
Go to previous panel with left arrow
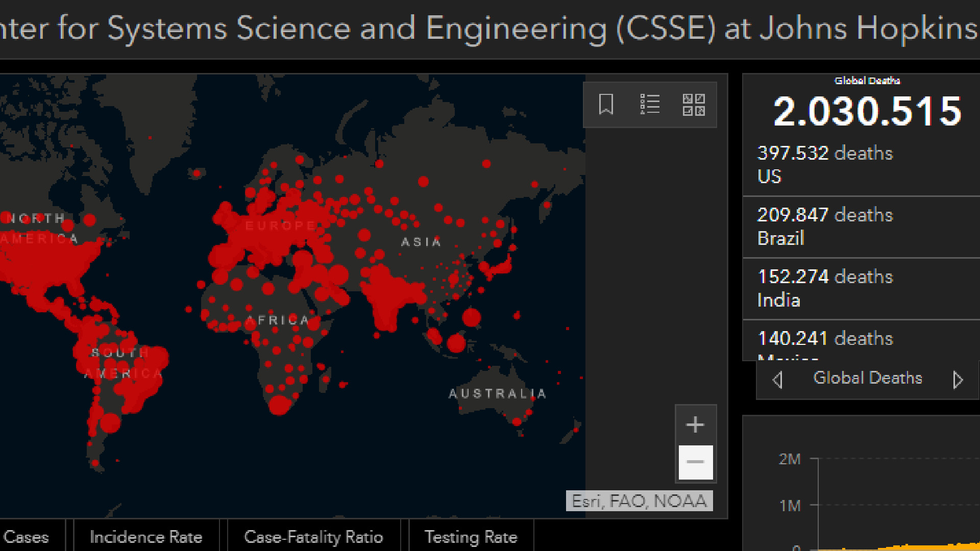point(777,380)
